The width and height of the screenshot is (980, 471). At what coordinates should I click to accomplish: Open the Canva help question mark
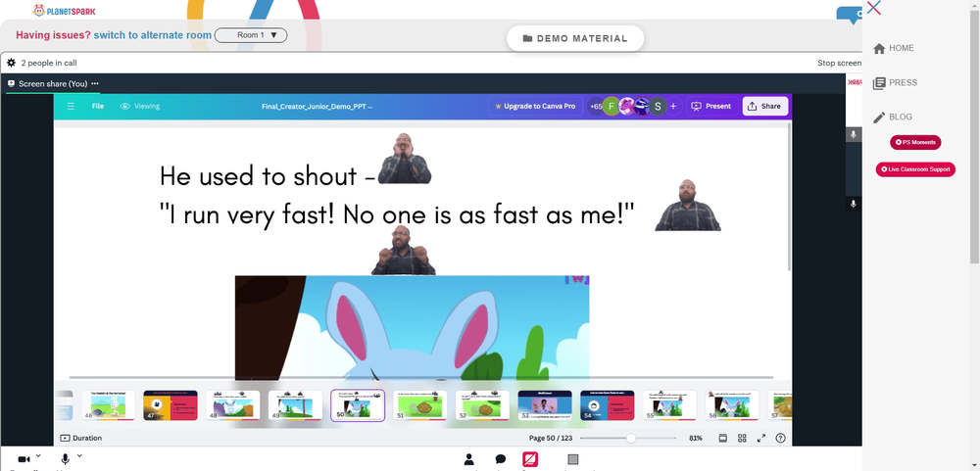point(781,438)
